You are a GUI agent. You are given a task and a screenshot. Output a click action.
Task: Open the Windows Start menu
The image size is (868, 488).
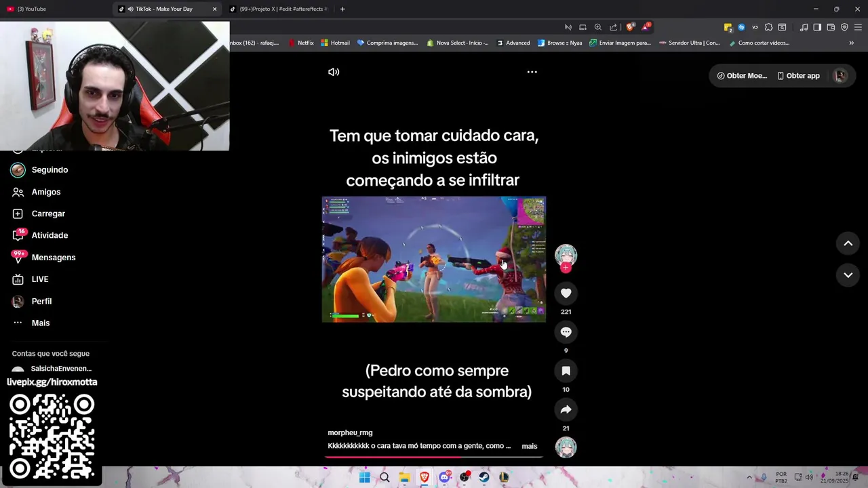pyautogui.click(x=364, y=477)
